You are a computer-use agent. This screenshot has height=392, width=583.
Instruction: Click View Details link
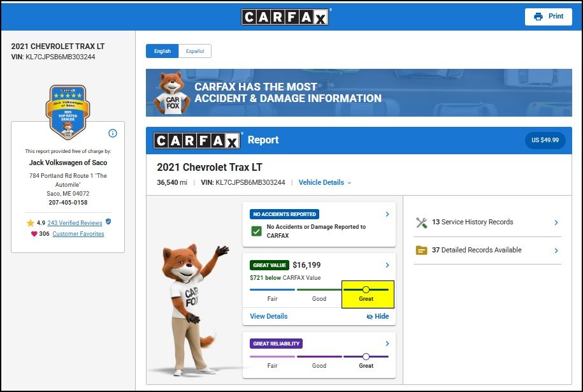[268, 316]
